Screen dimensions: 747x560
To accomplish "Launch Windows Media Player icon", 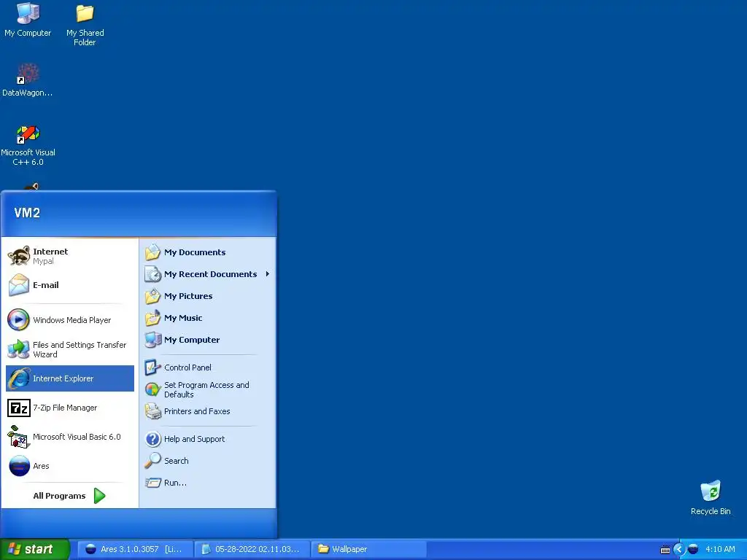I will point(18,319).
